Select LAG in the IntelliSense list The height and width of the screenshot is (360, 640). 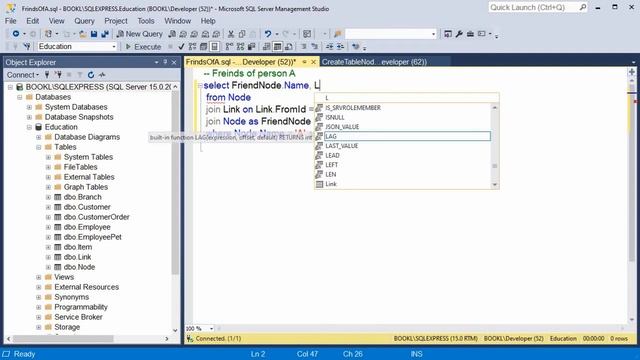tap(403, 136)
